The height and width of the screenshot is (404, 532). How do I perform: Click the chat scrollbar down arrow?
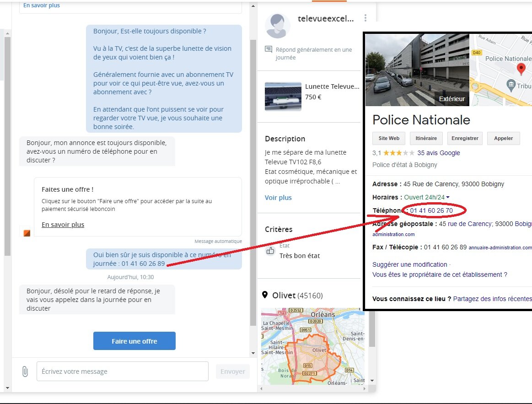coord(253,353)
